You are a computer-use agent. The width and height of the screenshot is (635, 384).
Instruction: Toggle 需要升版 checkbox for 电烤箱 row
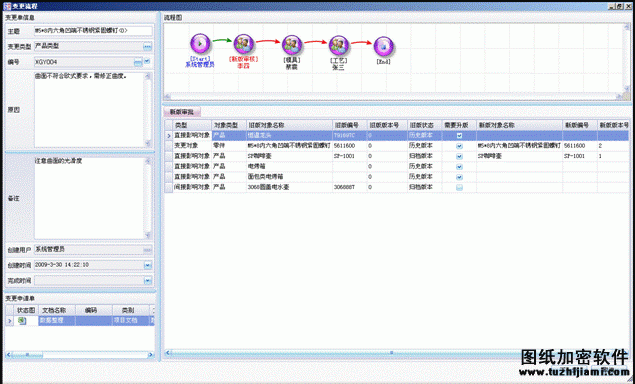459,166
